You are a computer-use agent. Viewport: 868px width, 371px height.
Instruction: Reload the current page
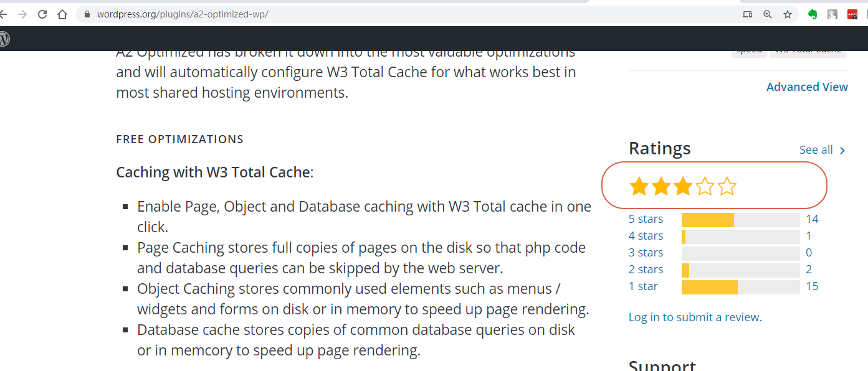(x=42, y=14)
